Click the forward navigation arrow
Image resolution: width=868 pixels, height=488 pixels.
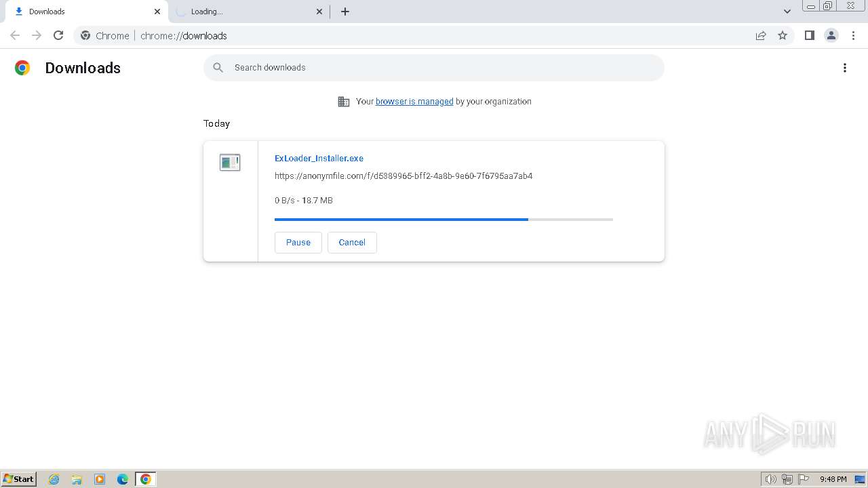click(37, 35)
